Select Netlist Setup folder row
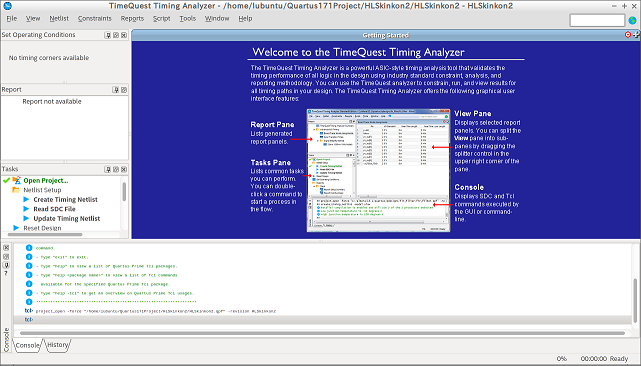 42,190
